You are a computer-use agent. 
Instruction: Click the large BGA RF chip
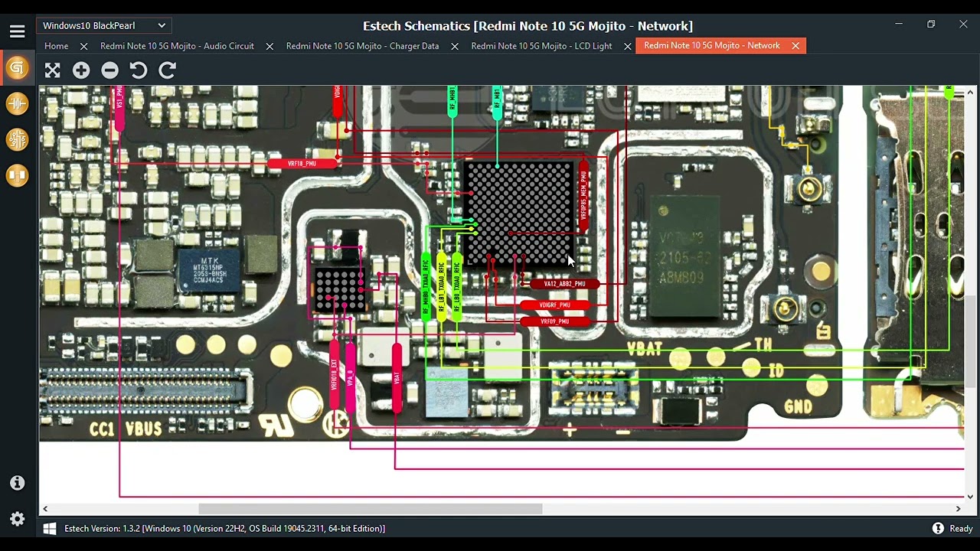519,213
